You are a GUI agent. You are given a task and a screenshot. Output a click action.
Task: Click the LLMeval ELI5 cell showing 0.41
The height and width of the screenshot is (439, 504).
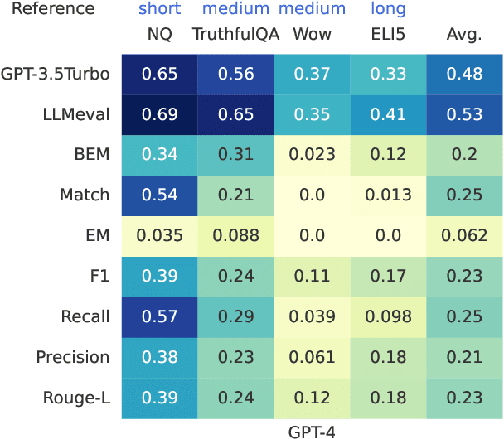(x=388, y=114)
